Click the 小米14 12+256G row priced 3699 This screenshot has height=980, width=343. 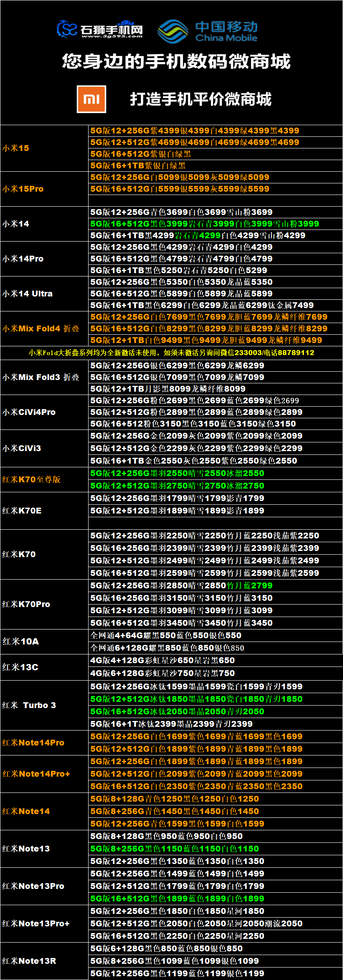coord(215,212)
